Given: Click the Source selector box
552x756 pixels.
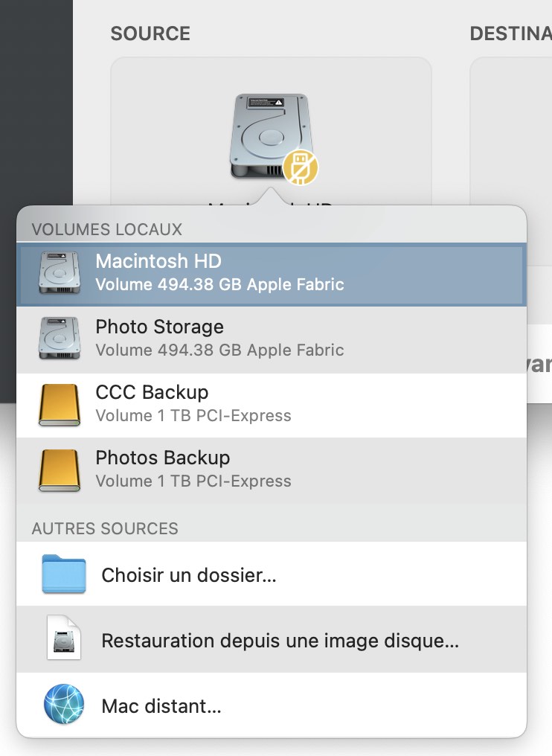Looking at the screenshot, I should click(x=271, y=131).
